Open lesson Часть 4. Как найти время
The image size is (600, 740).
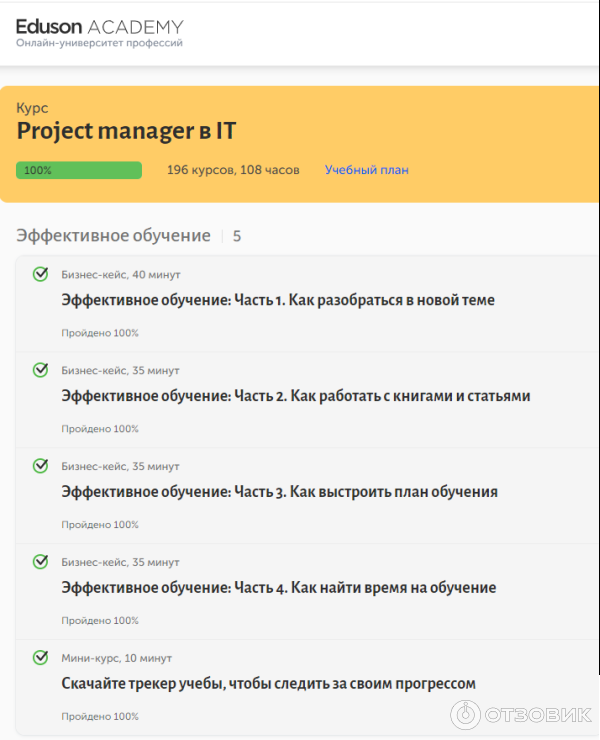click(x=278, y=588)
